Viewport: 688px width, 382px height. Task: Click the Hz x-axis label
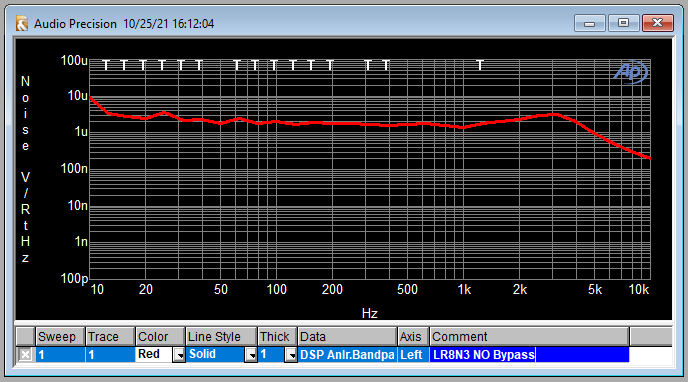369,313
